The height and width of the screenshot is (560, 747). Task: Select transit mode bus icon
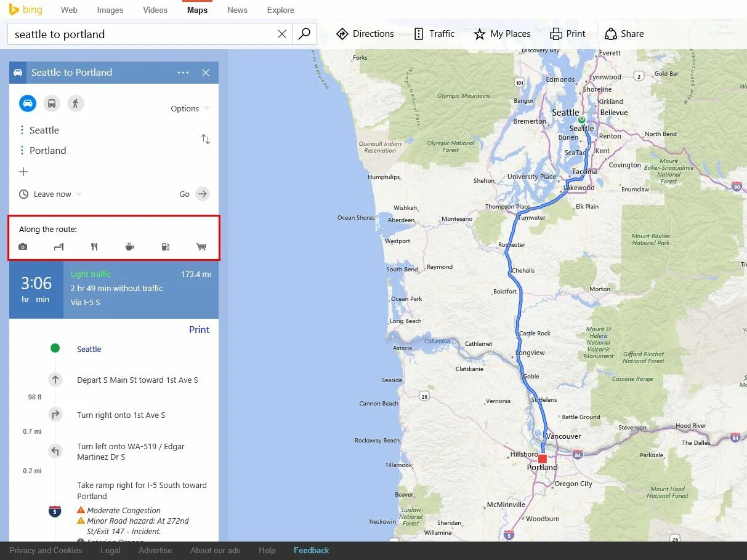52,103
